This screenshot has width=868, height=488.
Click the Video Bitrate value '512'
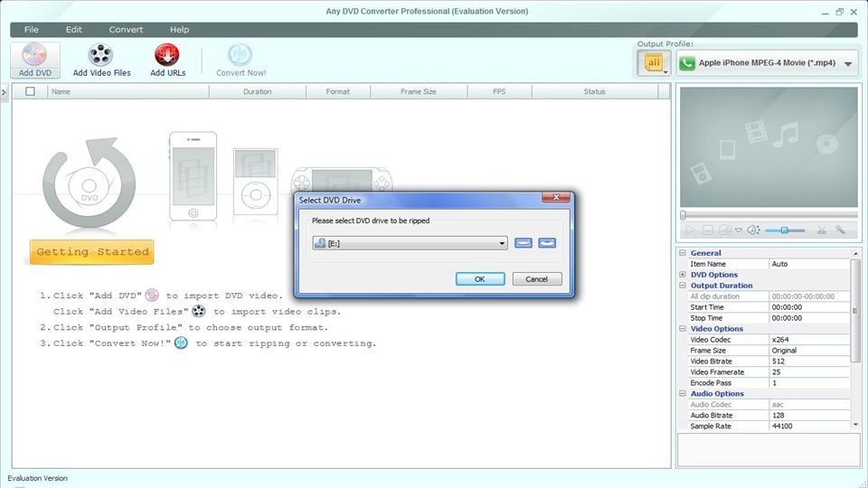click(809, 361)
